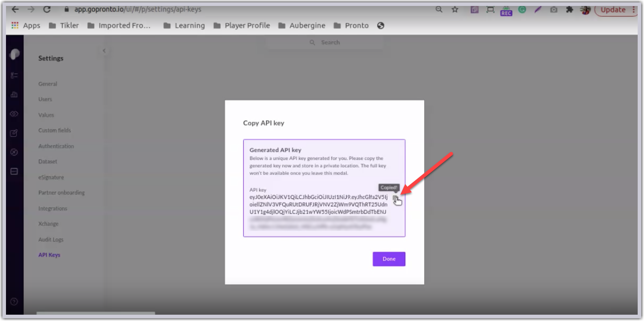Bookmark this page with the star icon

455,9
